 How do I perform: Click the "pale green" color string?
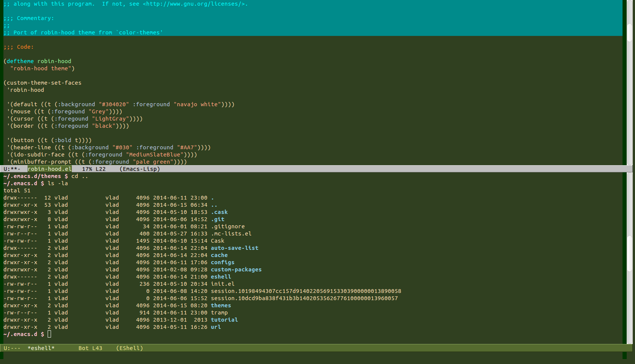[153, 162]
